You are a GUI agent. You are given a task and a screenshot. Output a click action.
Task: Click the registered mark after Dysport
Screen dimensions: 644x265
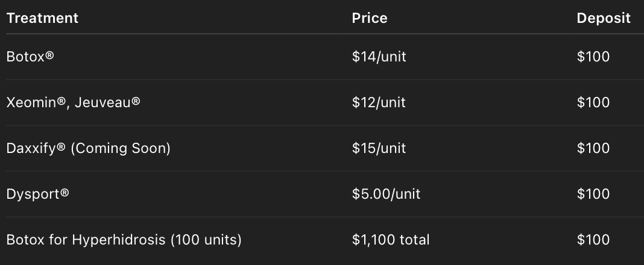[x=65, y=192]
